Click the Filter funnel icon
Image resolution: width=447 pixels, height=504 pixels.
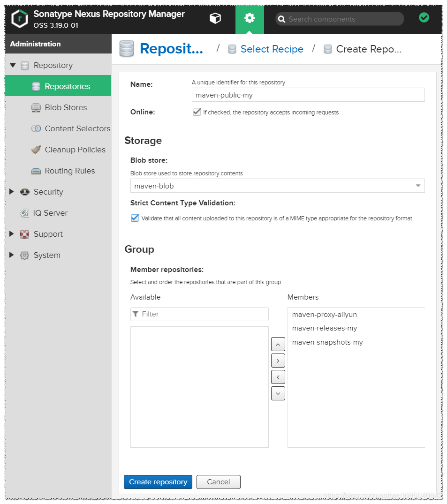[x=136, y=314]
